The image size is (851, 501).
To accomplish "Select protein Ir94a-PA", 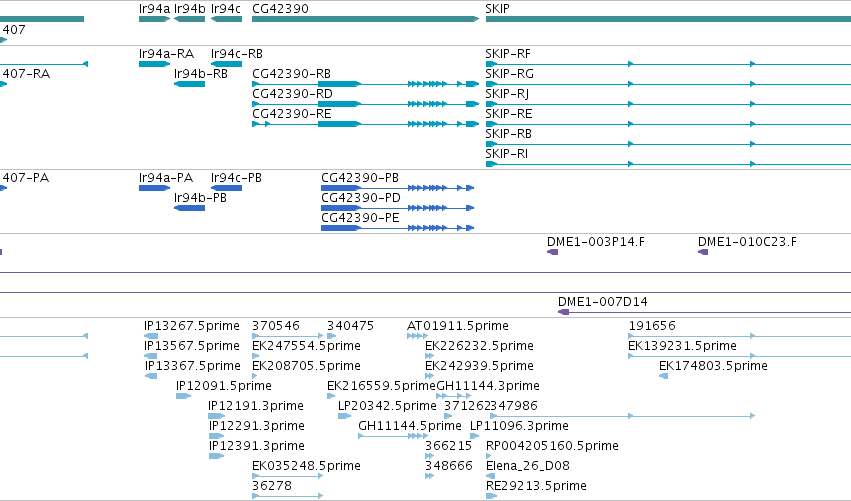I will click(x=154, y=188).
